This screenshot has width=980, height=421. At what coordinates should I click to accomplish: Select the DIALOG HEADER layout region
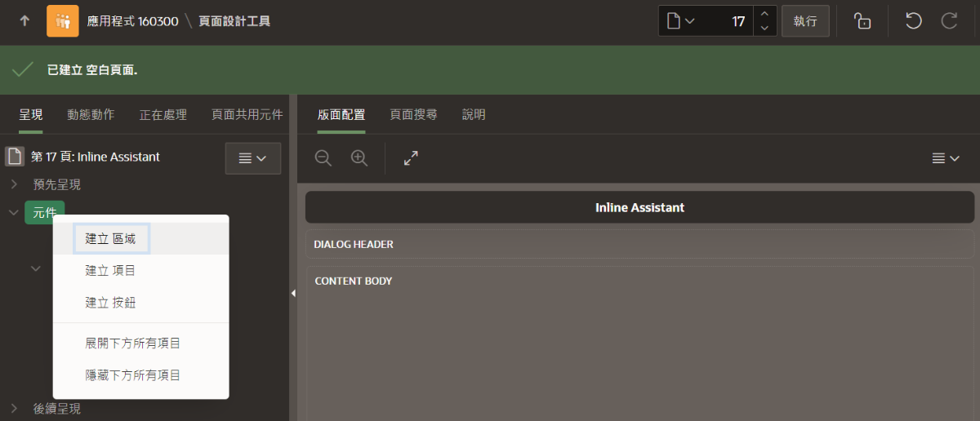click(x=639, y=244)
